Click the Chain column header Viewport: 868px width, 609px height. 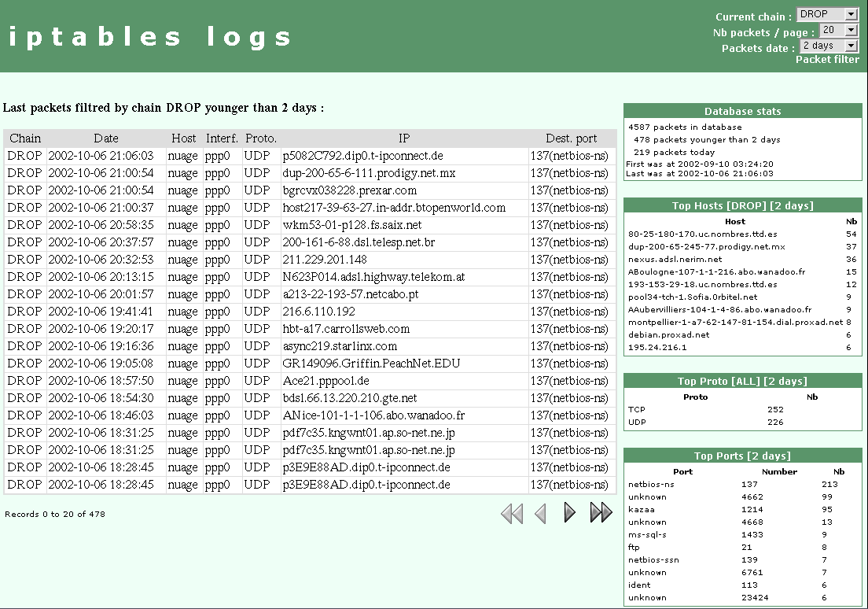(24, 138)
